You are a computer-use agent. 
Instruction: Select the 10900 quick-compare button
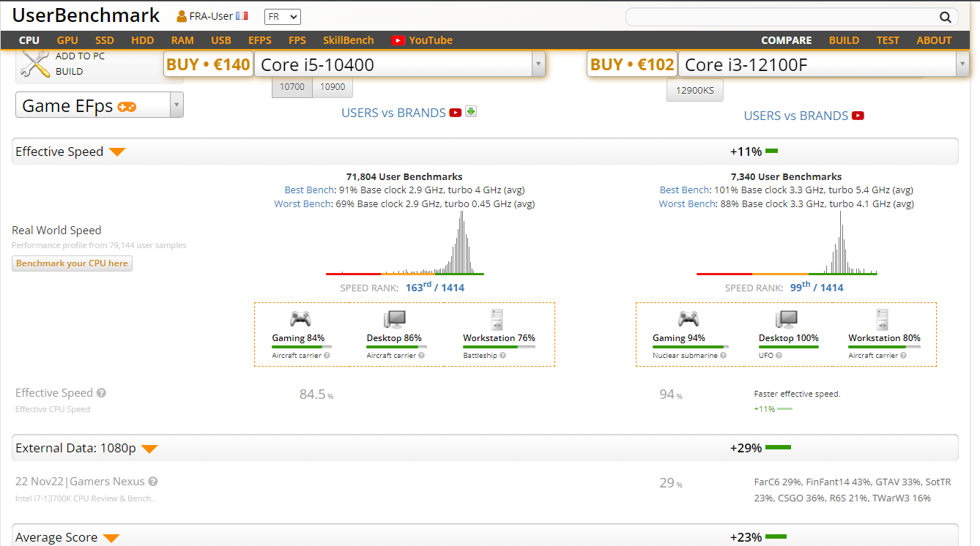point(333,87)
